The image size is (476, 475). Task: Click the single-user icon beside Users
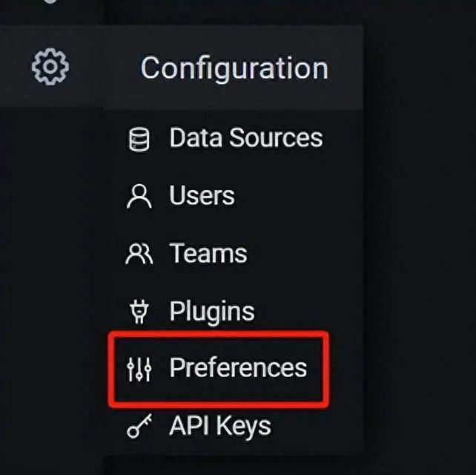coord(139,197)
